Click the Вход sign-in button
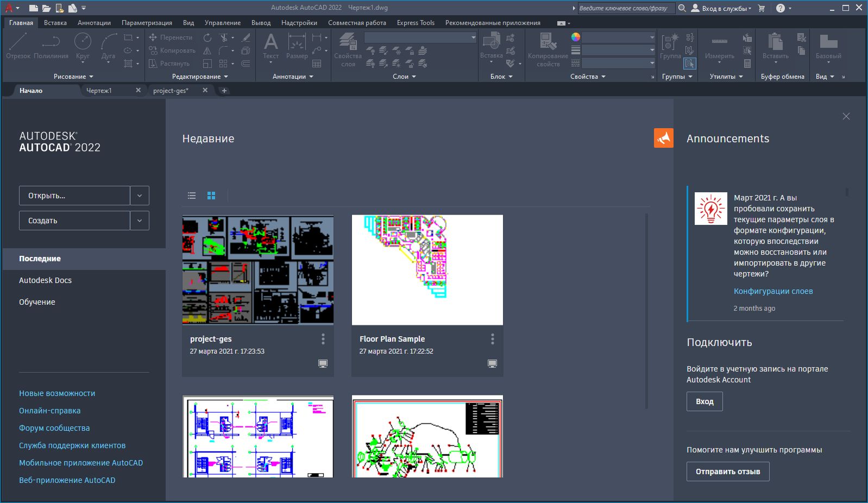The width and height of the screenshot is (868, 503). tap(705, 401)
